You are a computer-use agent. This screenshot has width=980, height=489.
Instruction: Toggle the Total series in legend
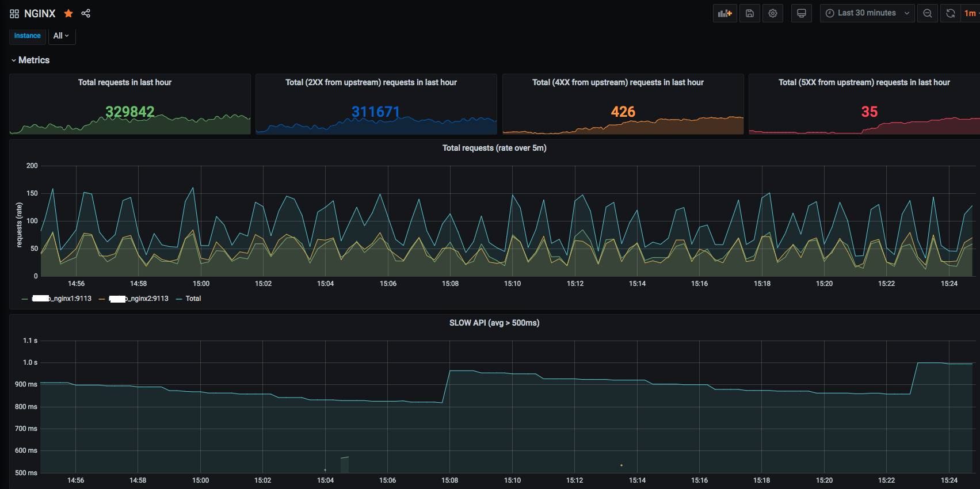click(193, 299)
